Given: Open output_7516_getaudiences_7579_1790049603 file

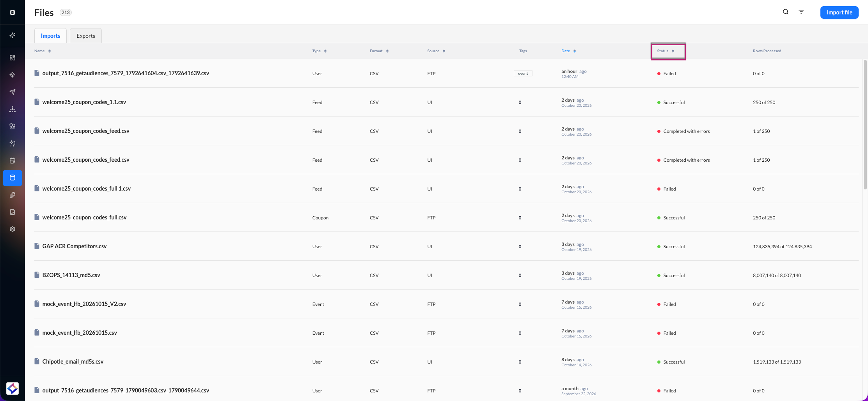Looking at the screenshot, I should tap(126, 390).
